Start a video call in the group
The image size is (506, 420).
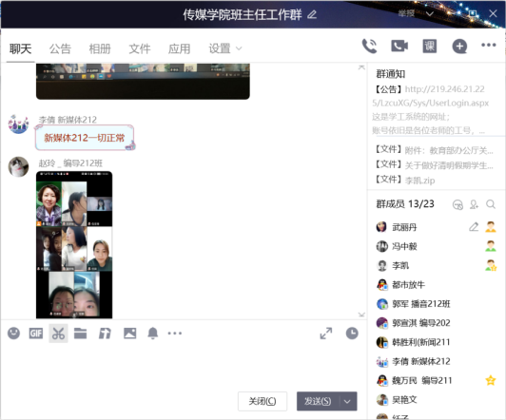[x=399, y=47]
